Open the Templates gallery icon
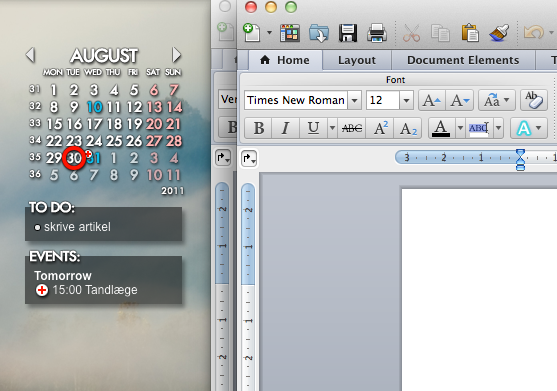 click(x=290, y=33)
